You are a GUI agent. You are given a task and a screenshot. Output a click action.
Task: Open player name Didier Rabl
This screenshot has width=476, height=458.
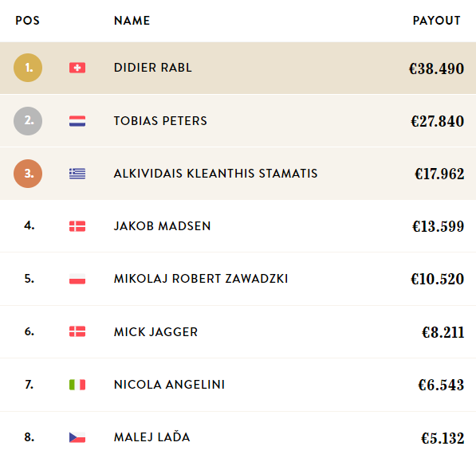click(153, 68)
